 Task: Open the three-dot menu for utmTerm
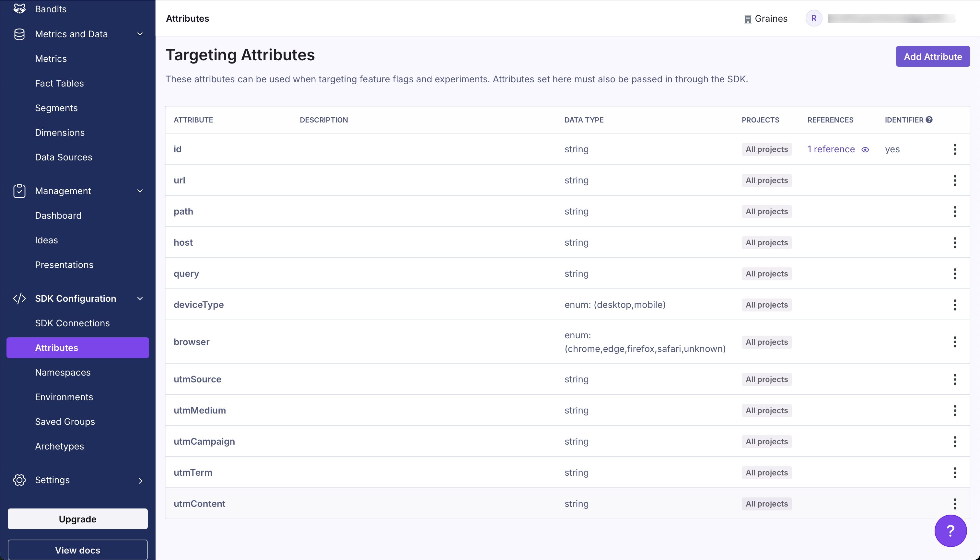coord(955,473)
